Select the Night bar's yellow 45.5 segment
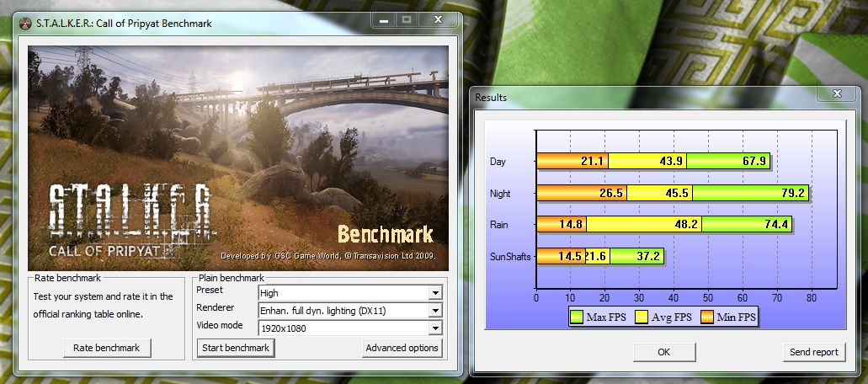The width and height of the screenshot is (868, 384). pos(658,193)
